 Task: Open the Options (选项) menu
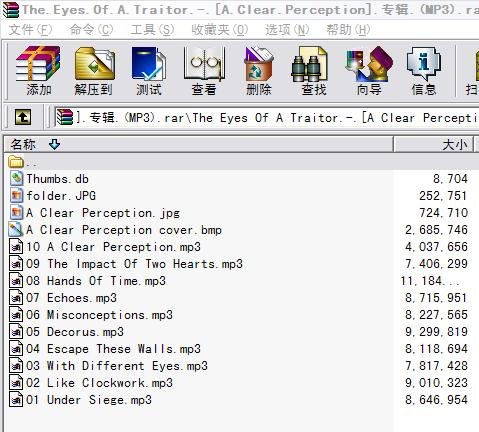click(287, 30)
